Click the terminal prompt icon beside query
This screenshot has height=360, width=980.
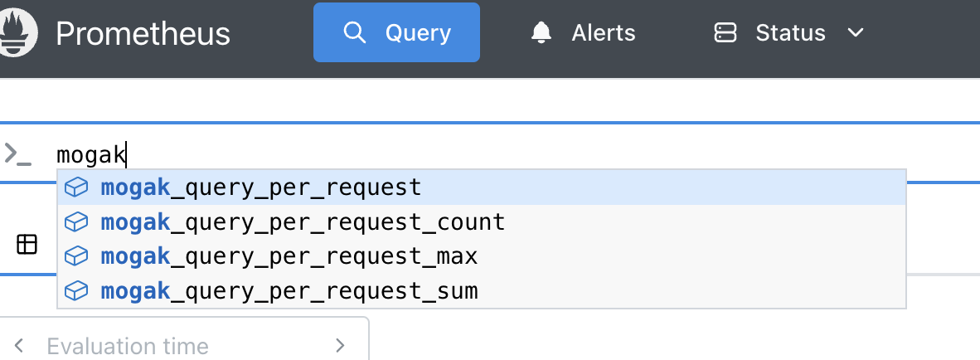17,153
